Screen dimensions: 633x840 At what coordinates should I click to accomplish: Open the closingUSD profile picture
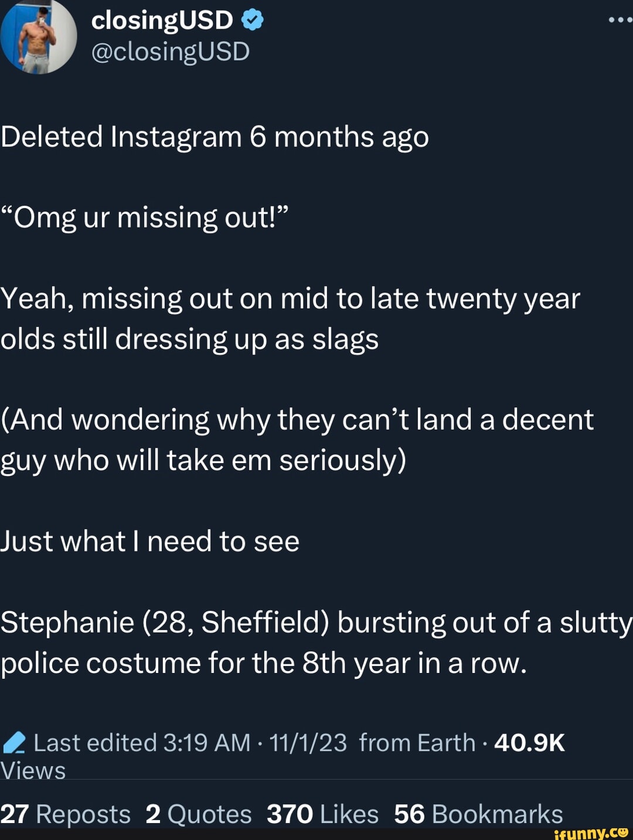click(39, 36)
